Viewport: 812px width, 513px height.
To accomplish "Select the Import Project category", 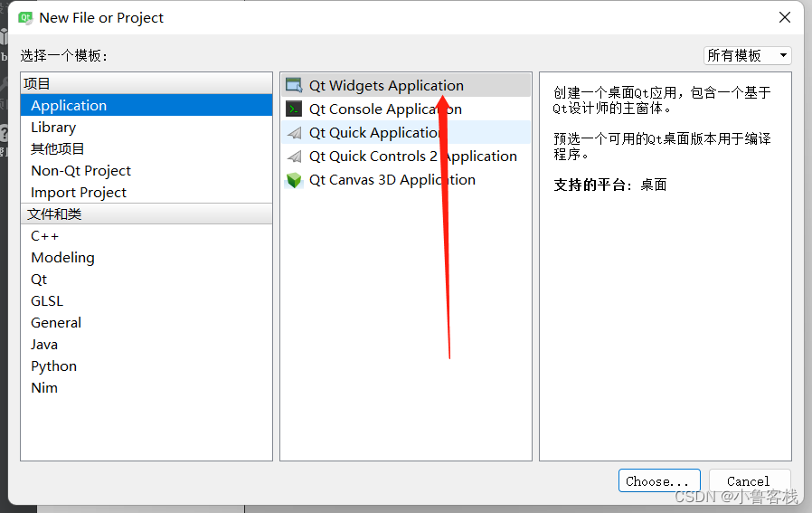I will (146, 192).
